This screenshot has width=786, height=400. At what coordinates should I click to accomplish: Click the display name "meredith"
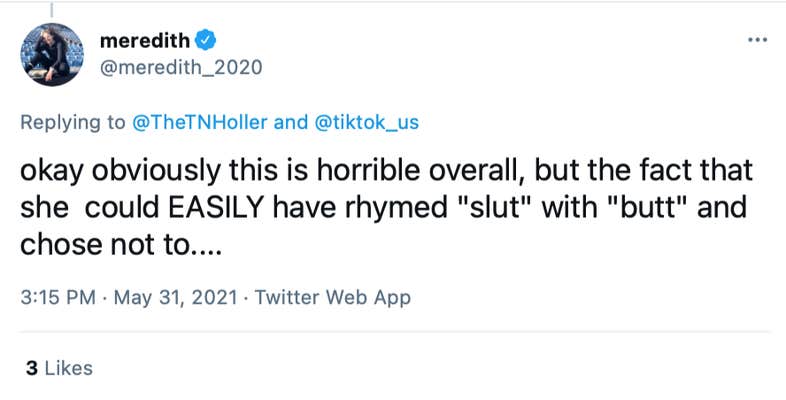click(148, 41)
